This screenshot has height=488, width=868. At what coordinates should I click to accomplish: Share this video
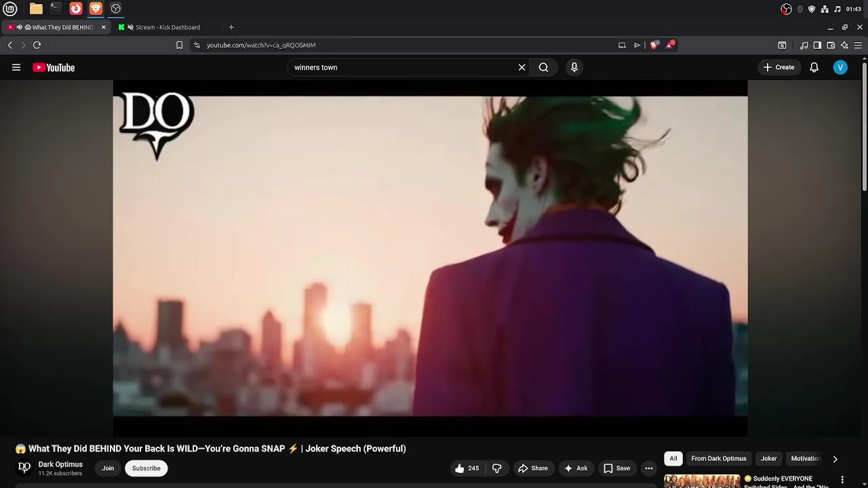click(x=532, y=468)
